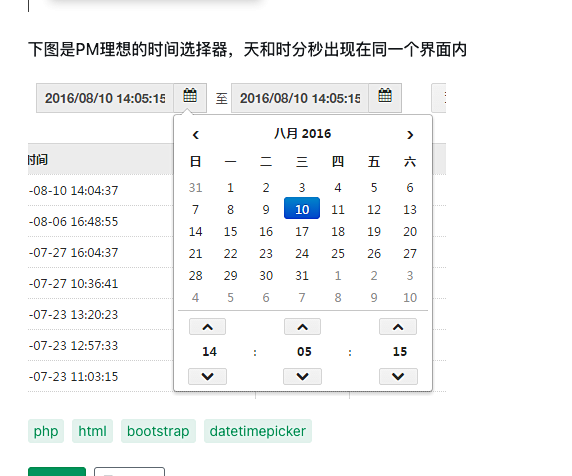
Task: Choose day 25 in the calendar grid
Action: 338,254
